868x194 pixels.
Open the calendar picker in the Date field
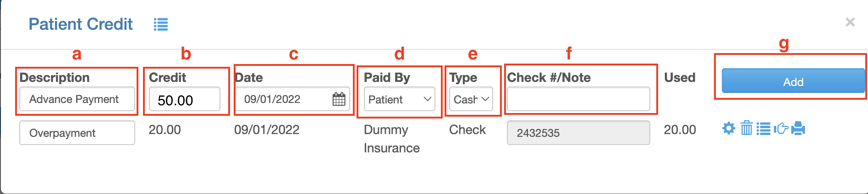(339, 99)
